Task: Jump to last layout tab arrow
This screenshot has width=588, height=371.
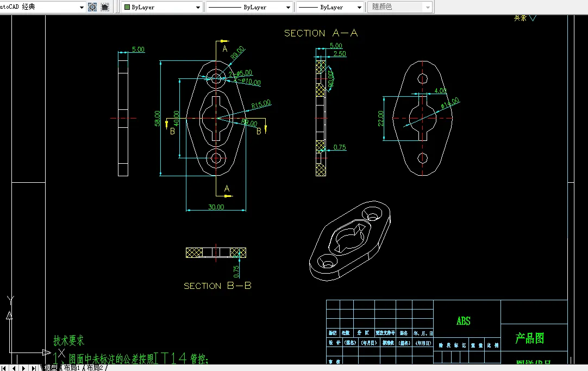Action: coord(34,368)
